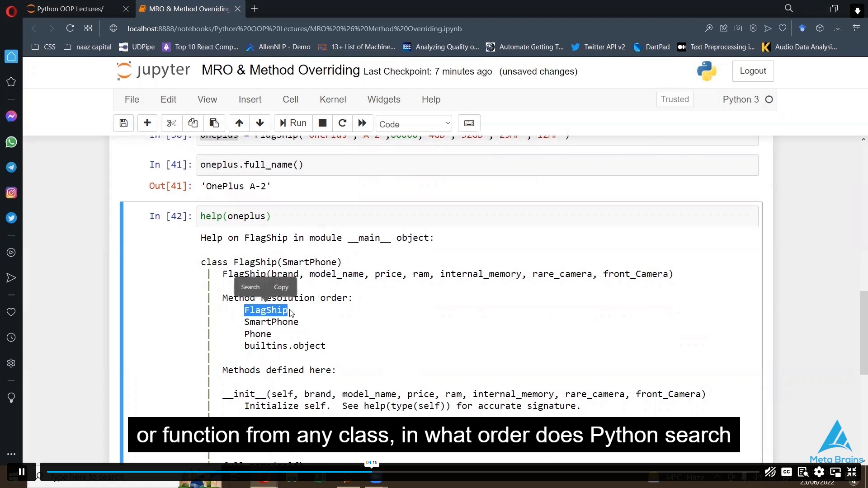Click the move cell down icon

pyautogui.click(x=259, y=123)
